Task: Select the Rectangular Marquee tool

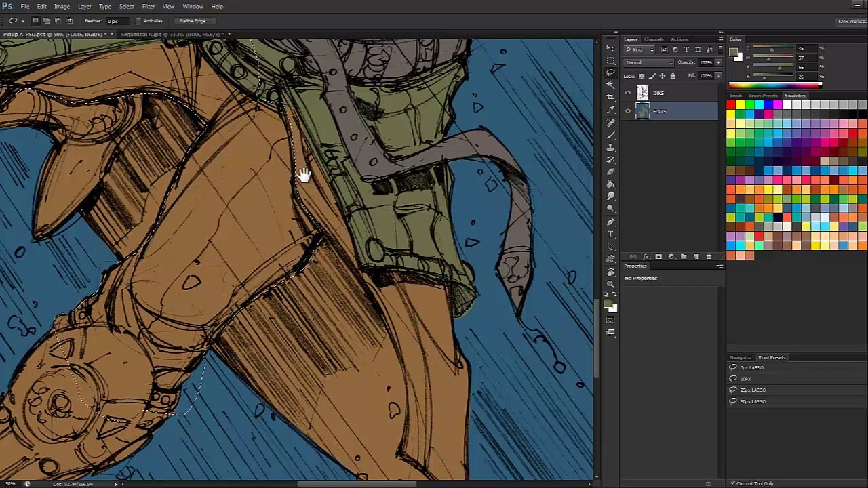Action: tap(610, 60)
